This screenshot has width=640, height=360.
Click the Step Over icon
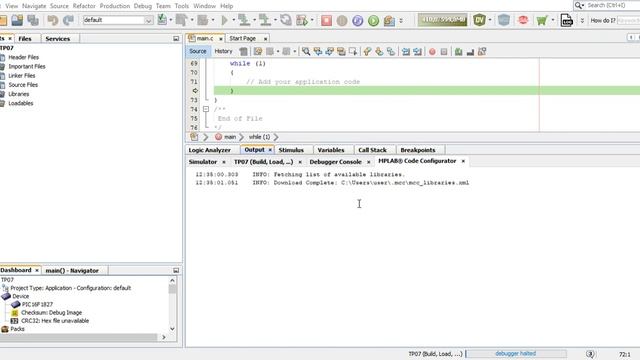click(389, 20)
